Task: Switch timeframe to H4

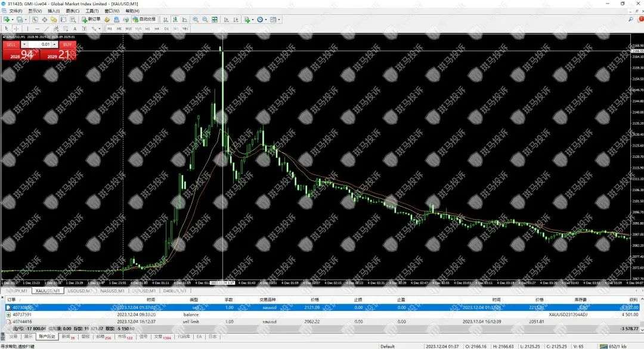Action: click(x=157, y=29)
